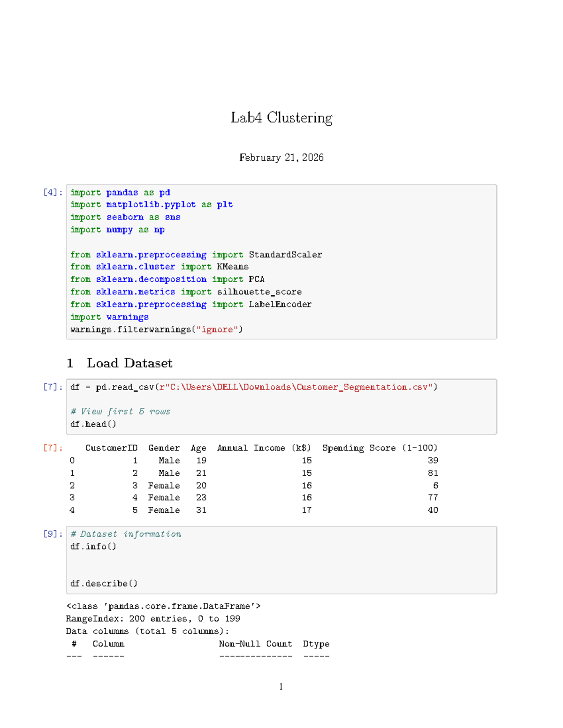Click the 'Dtype' header in info output
The height and width of the screenshot is (728, 563).
[x=316, y=644]
